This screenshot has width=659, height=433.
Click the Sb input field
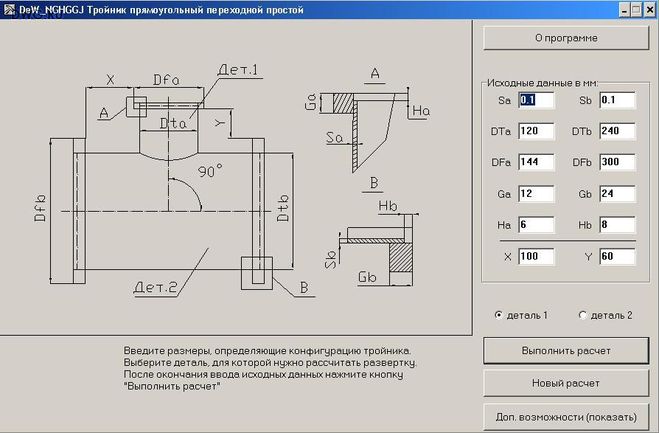point(617,100)
